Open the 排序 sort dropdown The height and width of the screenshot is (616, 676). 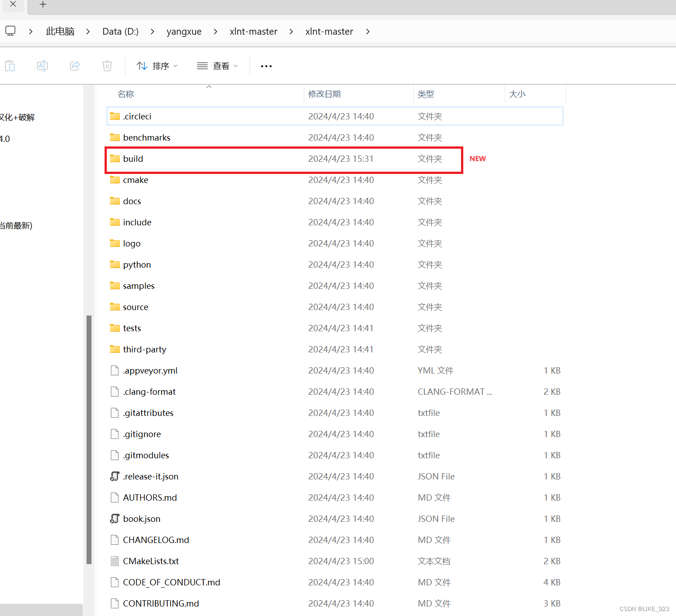click(x=157, y=66)
